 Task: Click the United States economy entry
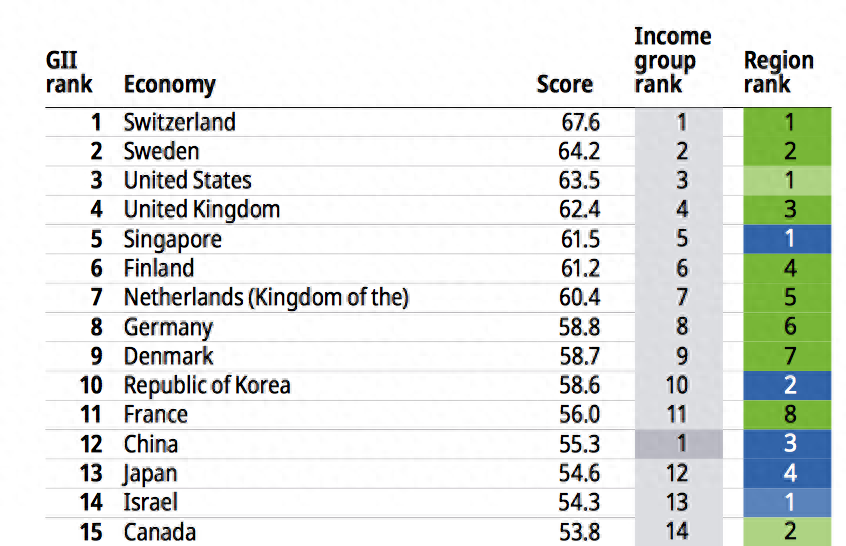click(187, 181)
